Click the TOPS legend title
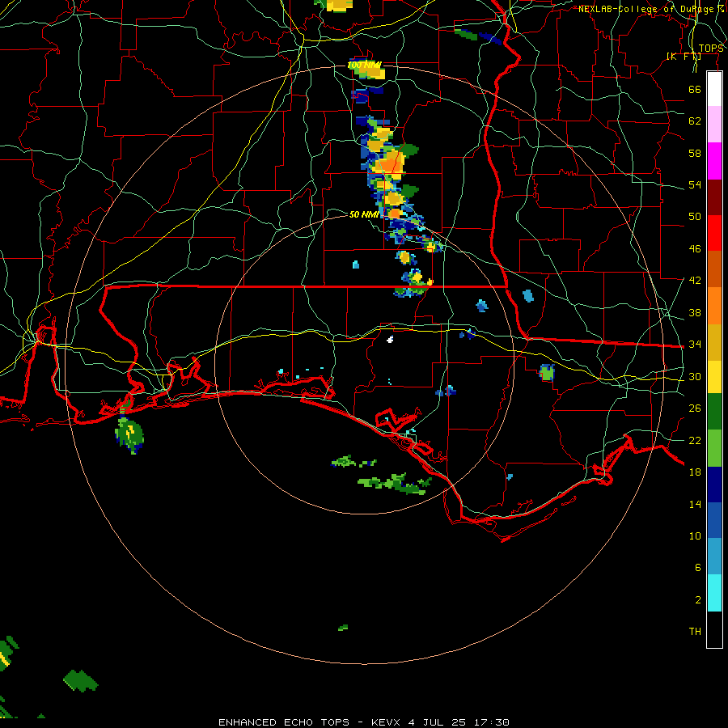 pyautogui.click(x=711, y=49)
